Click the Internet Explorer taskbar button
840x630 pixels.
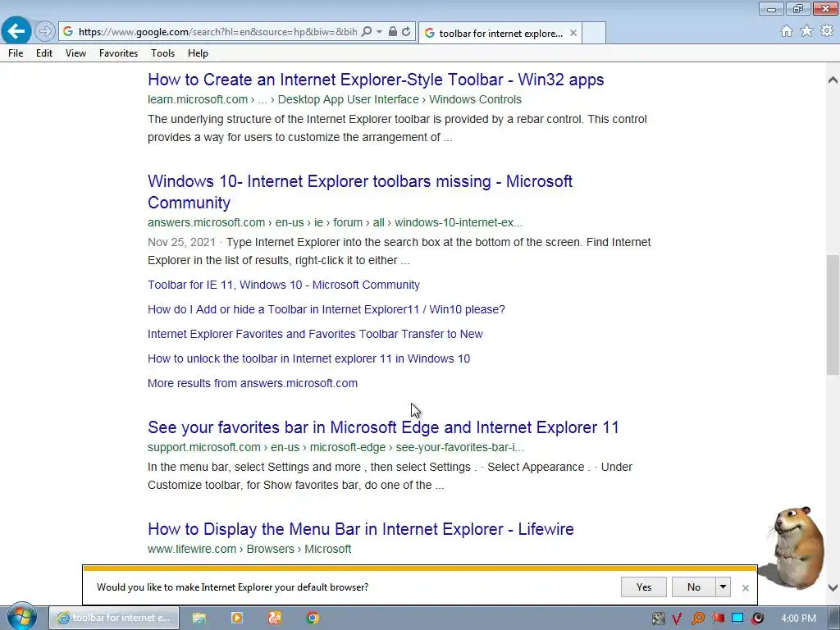coord(114,618)
